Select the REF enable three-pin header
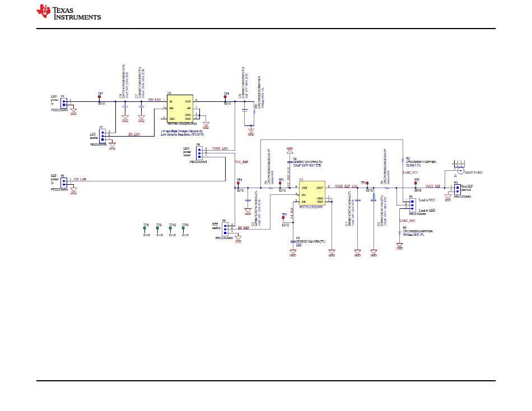 225,229
